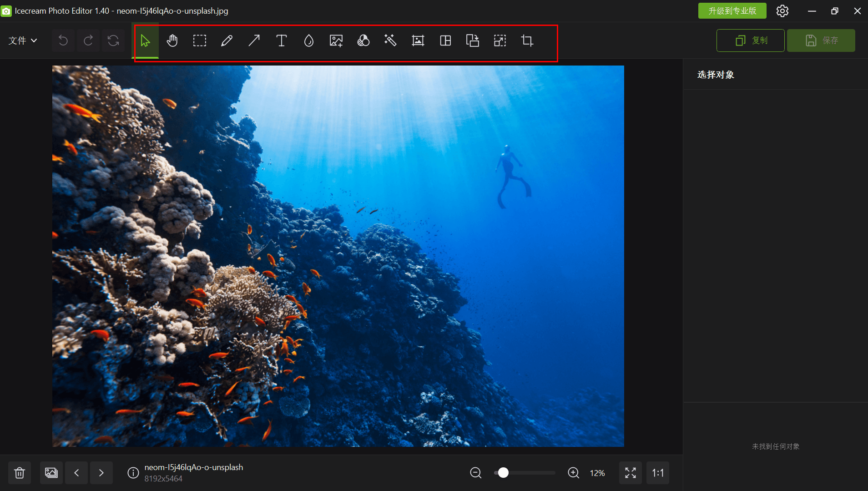The width and height of the screenshot is (868, 491).
Task: Click the 升级到专业版 upgrade button
Action: [x=732, y=11]
